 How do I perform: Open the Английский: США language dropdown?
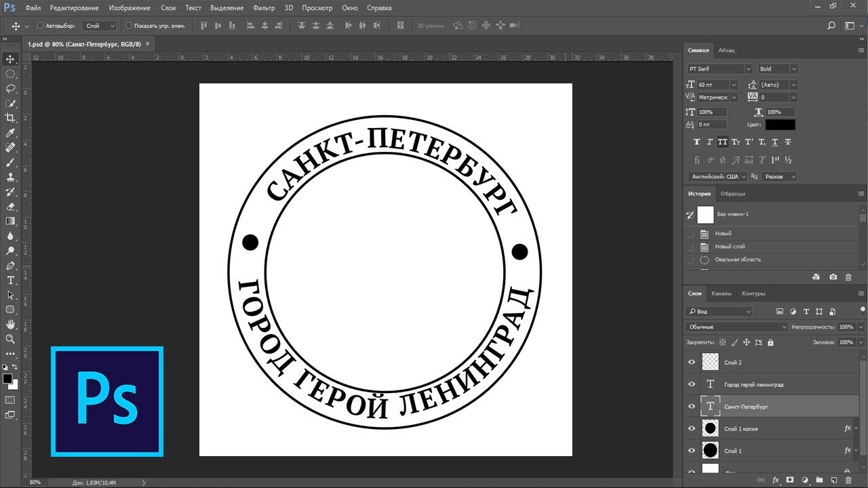coord(717,176)
